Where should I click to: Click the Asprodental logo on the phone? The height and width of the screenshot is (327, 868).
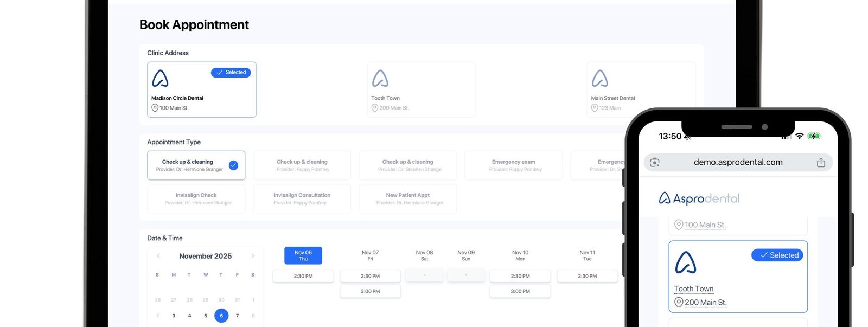point(699,198)
